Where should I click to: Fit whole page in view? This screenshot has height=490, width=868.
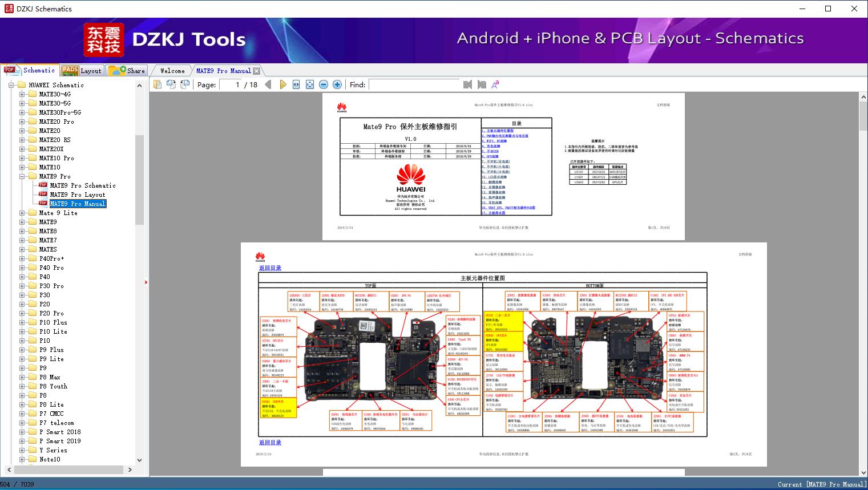click(x=310, y=84)
